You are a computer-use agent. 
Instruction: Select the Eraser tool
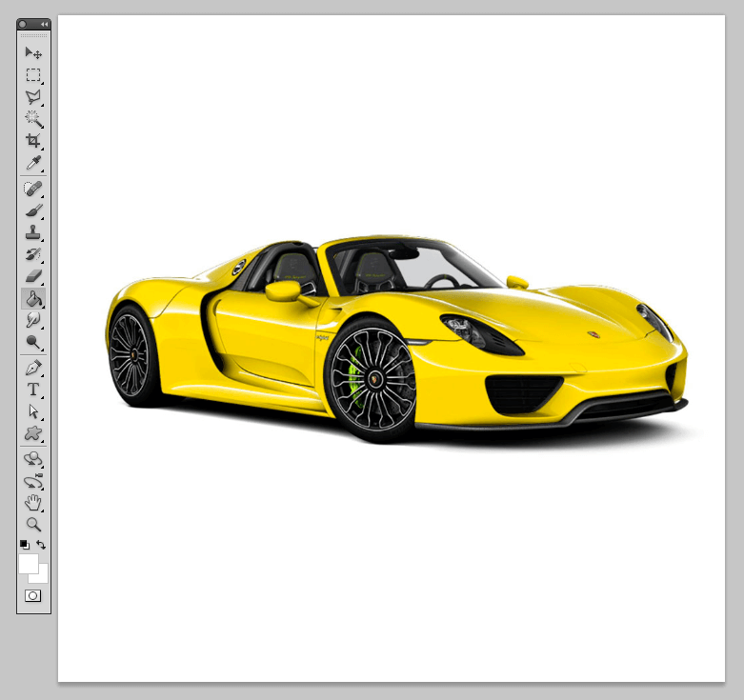(33, 276)
